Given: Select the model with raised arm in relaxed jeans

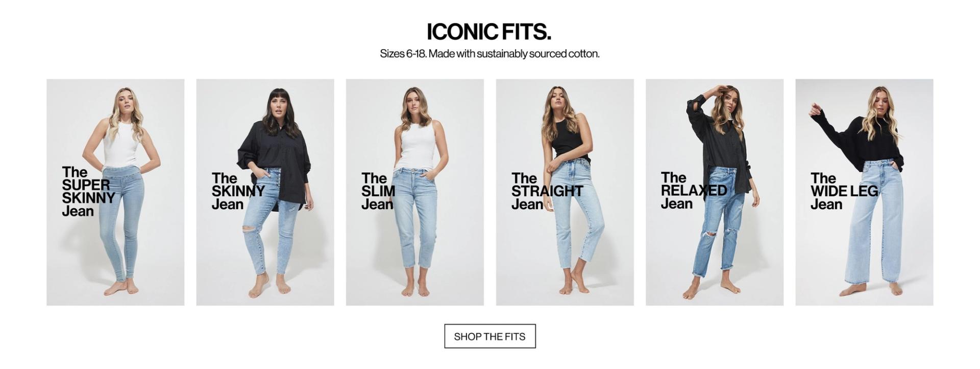Looking at the screenshot, I should tap(722, 192).
